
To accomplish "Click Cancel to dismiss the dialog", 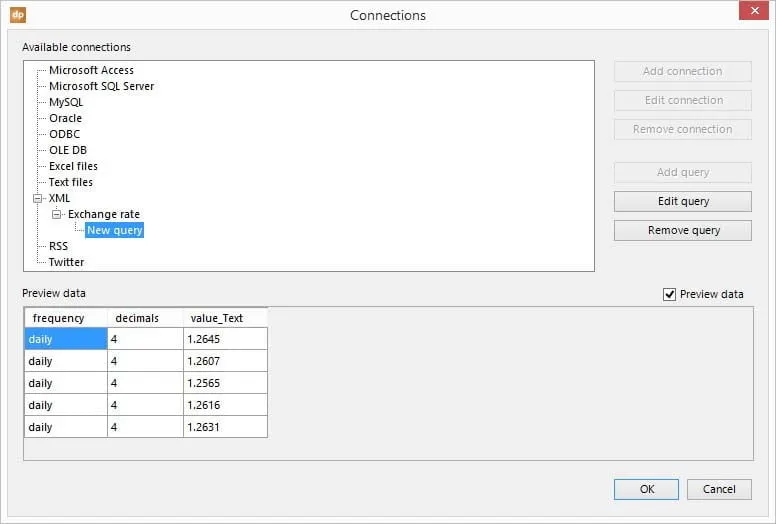I will click(719, 489).
